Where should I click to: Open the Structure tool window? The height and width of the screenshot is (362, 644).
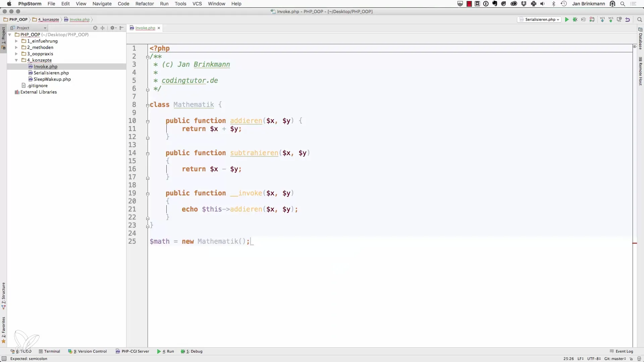(3, 296)
